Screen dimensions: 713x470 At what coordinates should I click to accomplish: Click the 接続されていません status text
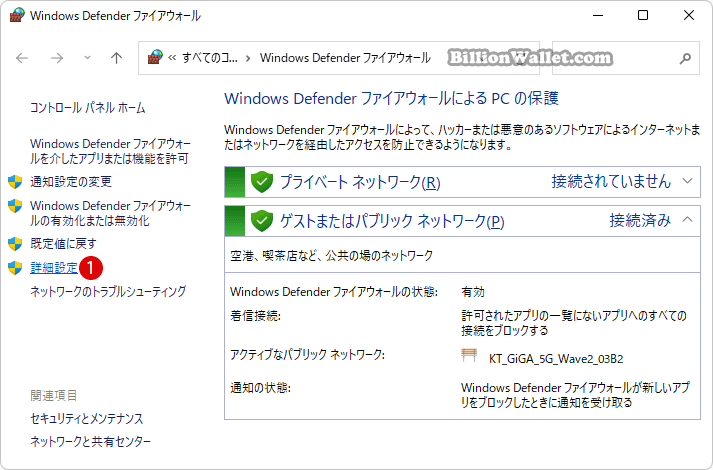click(x=611, y=181)
